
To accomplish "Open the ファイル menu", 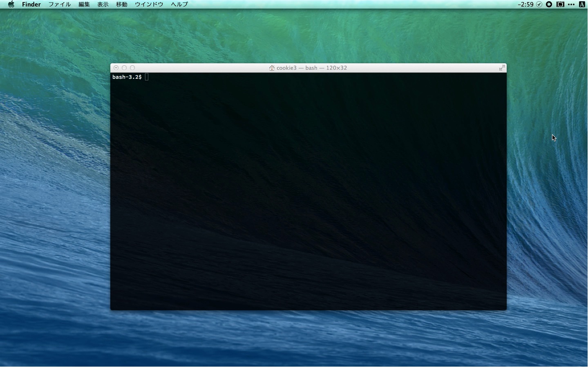I will pyautogui.click(x=60, y=4).
